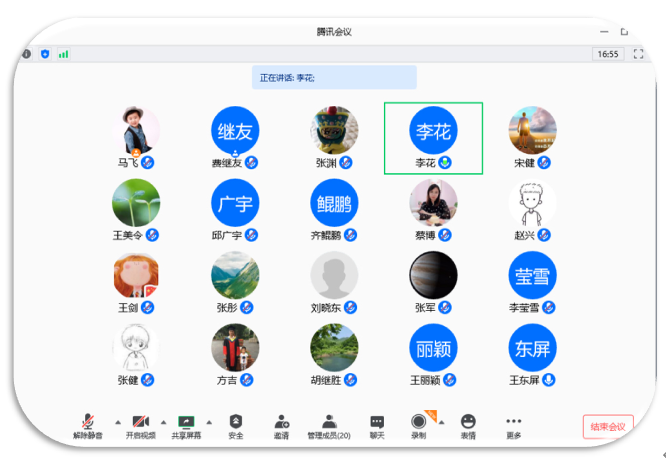This screenshot has height=458, width=666.
Task: Click the 16:55 meeting timer
Action: [x=608, y=54]
